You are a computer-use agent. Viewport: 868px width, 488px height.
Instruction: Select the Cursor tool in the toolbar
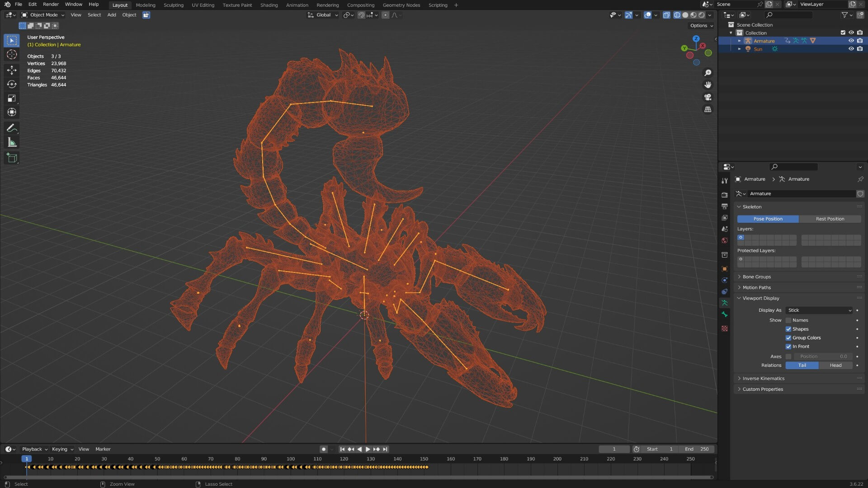[12, 55]
